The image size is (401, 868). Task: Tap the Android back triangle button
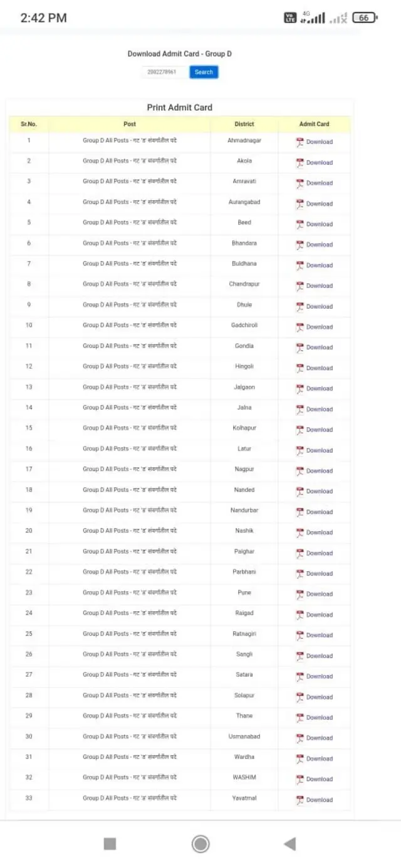pos(289,844)
